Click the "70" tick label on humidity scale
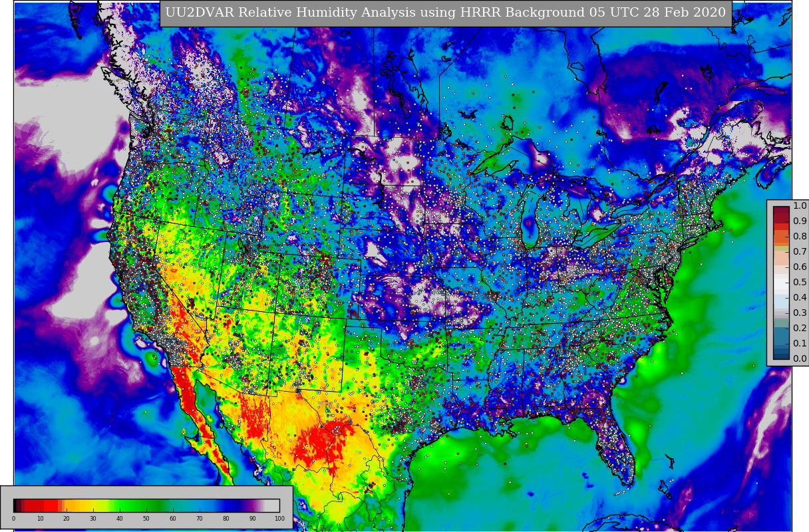The image size is (809, 532). (x=200, y=519)
